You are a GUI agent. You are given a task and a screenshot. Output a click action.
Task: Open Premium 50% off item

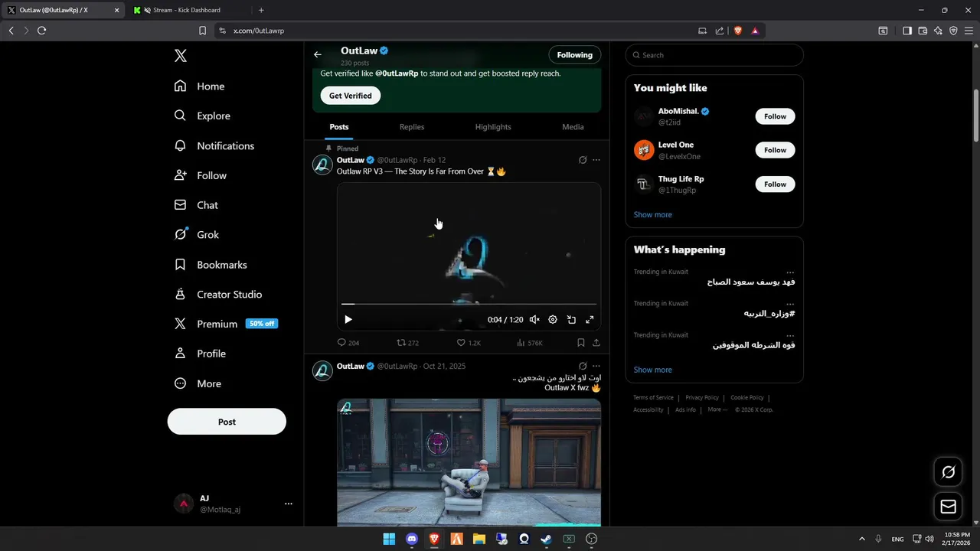pos(226,324)
